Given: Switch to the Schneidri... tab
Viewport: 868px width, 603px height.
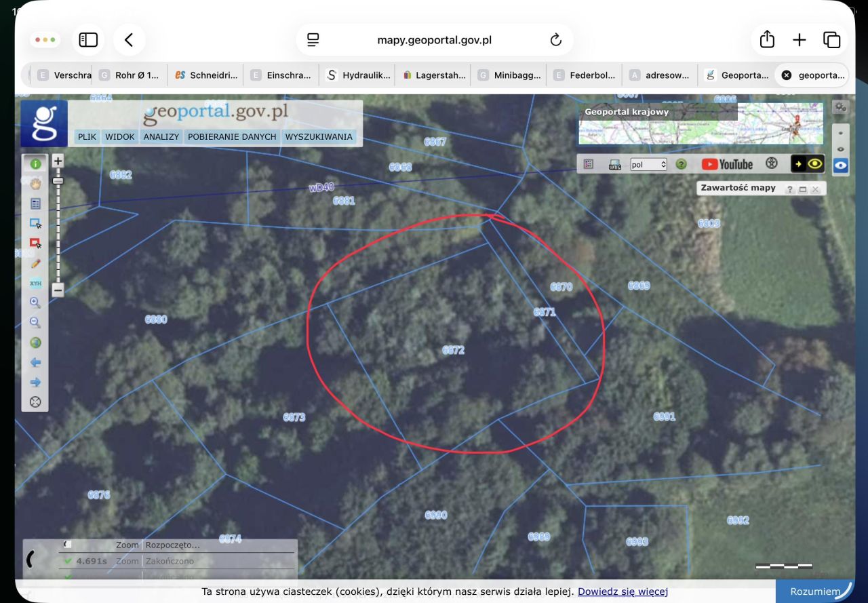Looking at the screenshot, I should [205, 75].
